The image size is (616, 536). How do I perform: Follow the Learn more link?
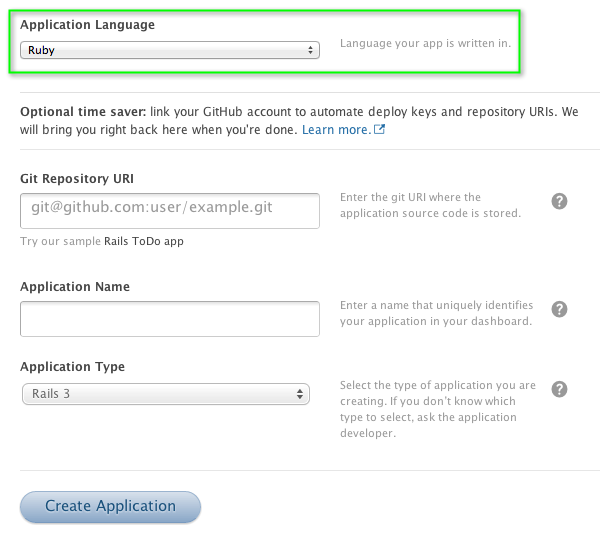(335, 130)
